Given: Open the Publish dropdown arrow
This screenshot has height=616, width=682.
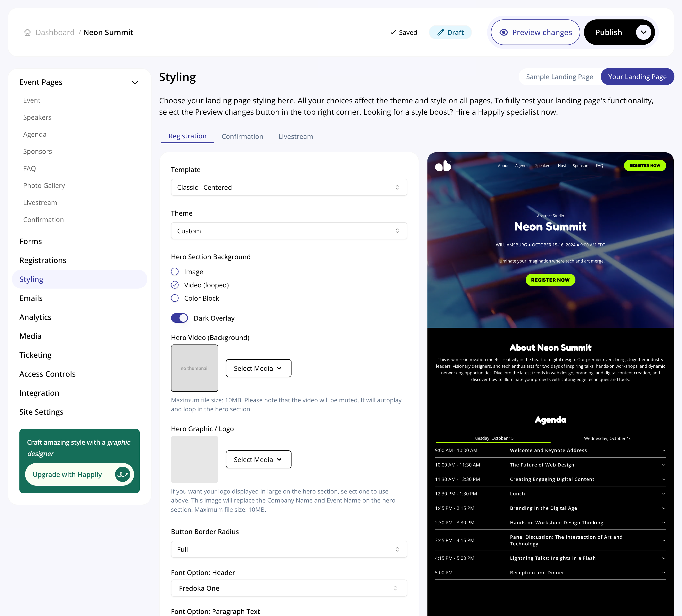Looking at the screenshot, I should tap(643, 32).
